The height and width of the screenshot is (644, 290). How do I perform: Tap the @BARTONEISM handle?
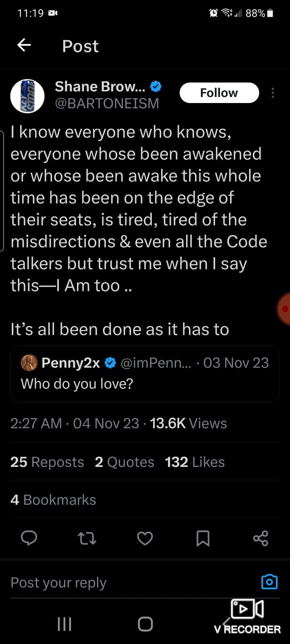107,103
